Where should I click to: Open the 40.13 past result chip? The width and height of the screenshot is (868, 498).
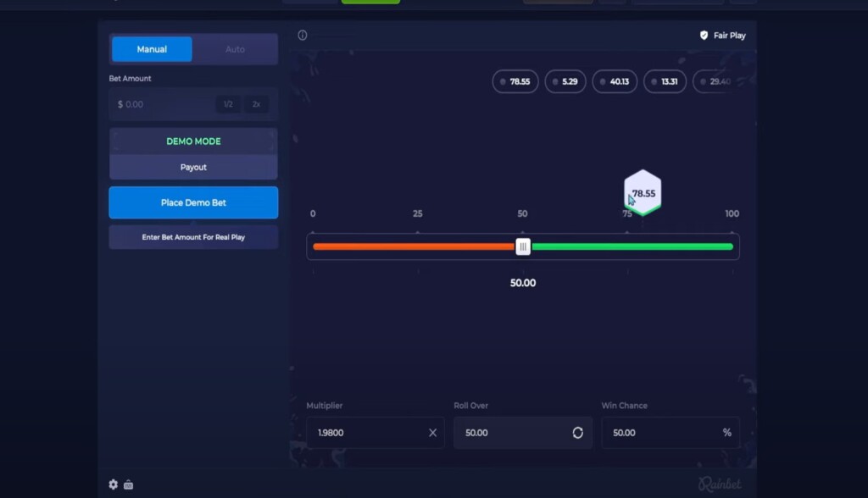click(x=615, y=81)
